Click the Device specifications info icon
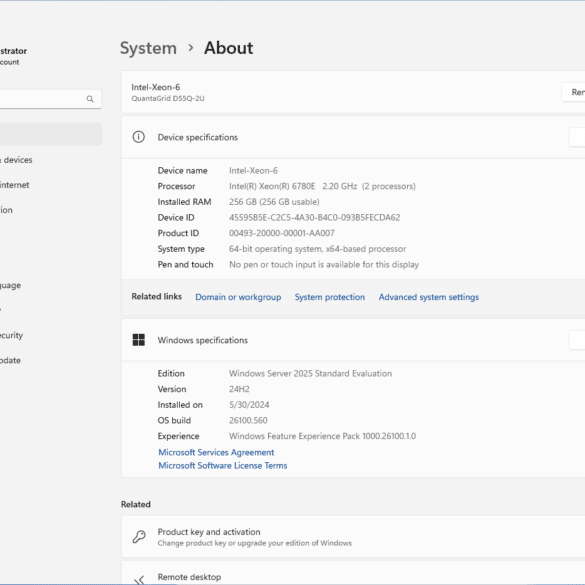 [x=138, y=137]
